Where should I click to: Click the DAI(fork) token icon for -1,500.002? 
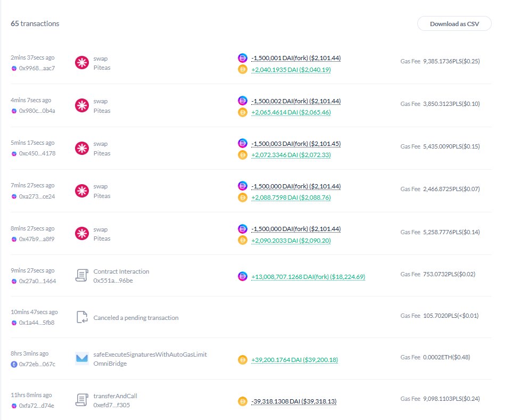click(x=242, y=101)
